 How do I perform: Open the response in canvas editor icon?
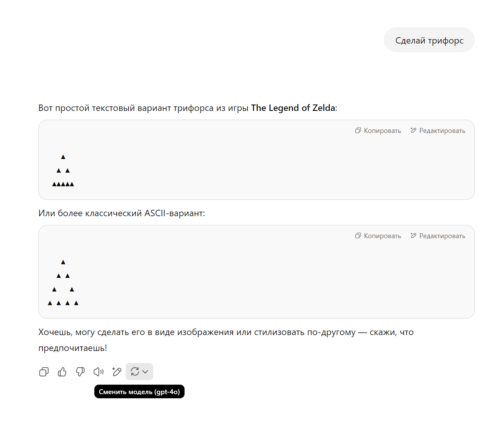point(117,372)
